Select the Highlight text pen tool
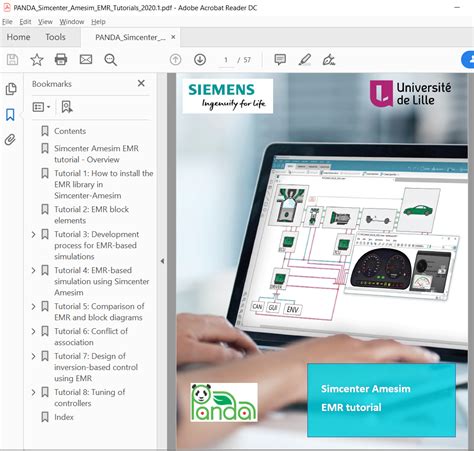The height and width of the screenshot is (451, 474). pos(305,60)
